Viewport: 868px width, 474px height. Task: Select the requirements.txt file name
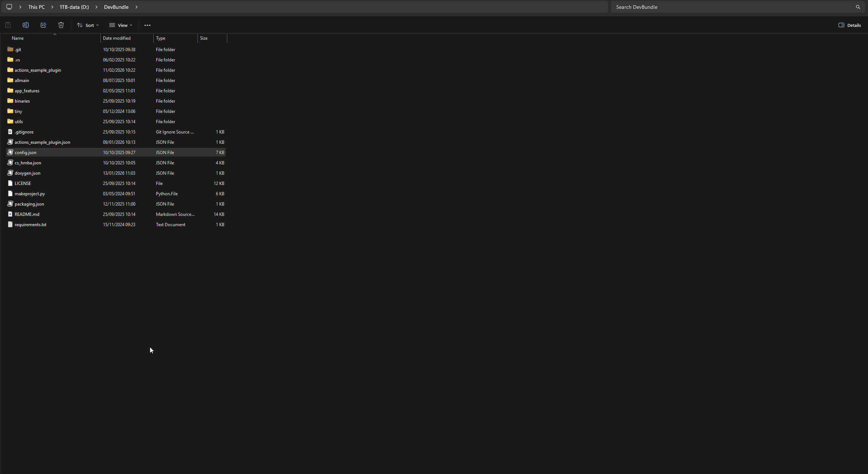point(31,224)
